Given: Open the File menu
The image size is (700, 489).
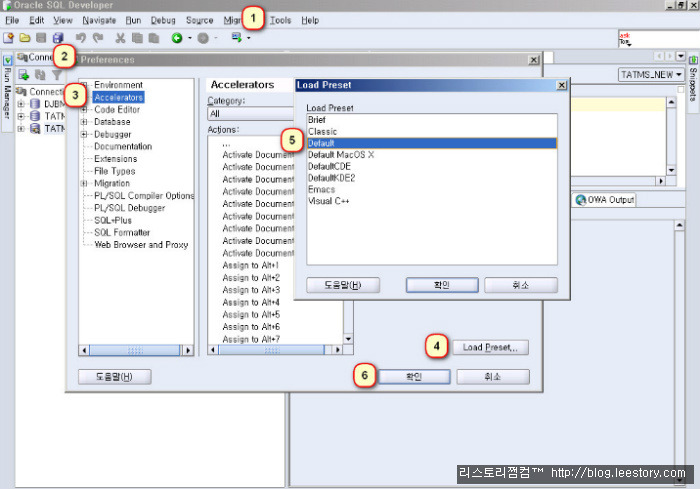Looking at the screenshot, I should tap(12, 20).
